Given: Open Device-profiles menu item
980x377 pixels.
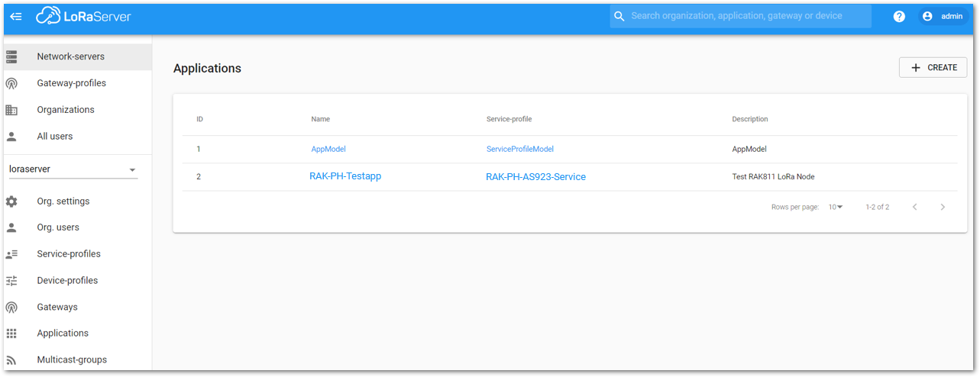Looking at the screenshot, I should tap(78, 281).
